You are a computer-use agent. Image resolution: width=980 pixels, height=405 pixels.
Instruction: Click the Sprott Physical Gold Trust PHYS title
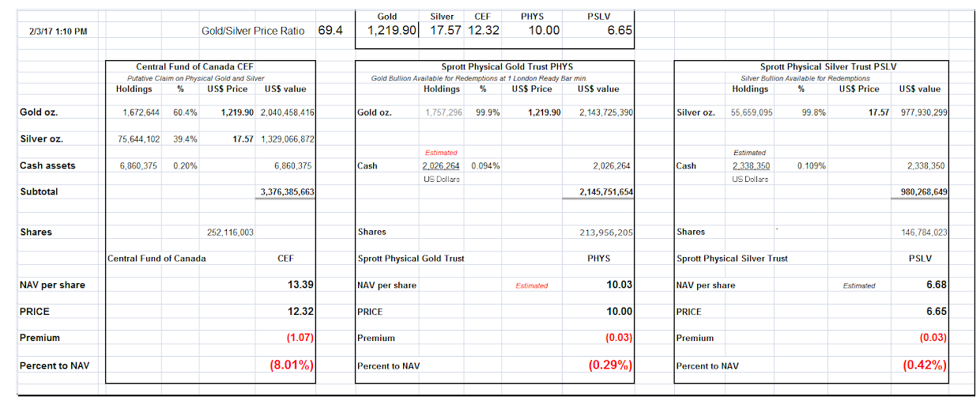(x=507, y=67)
